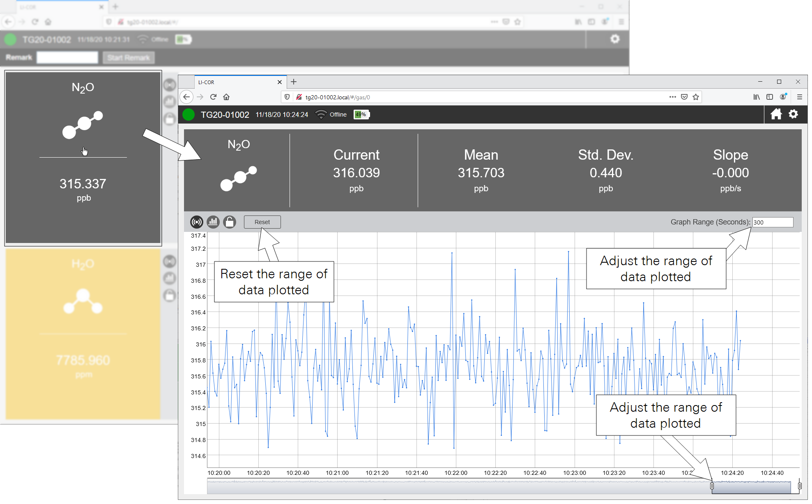Image resolution: width=812 pixels, height=504 pixels.
Task: Click the left handle of the range selector
Action: click(x=712, y=486)
